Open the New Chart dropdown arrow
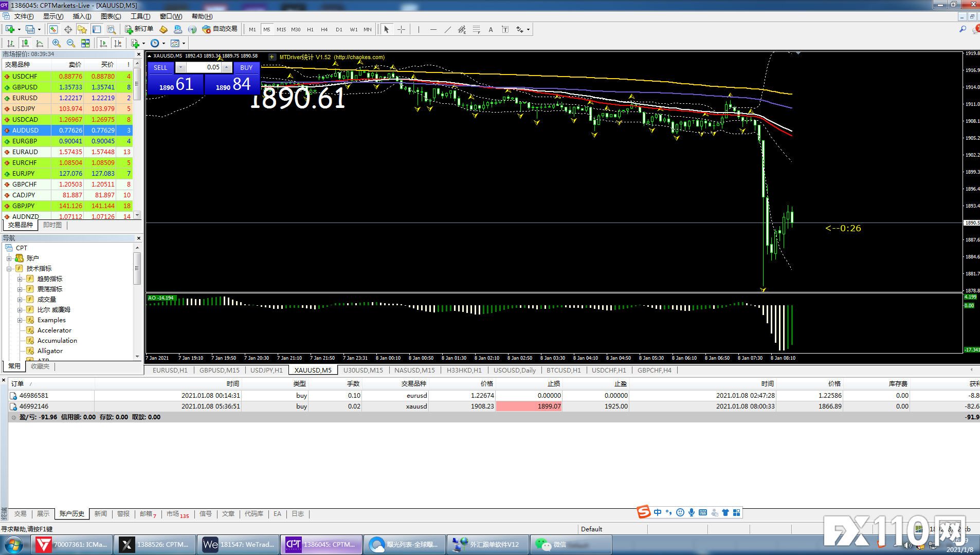The image size is (980, 555). point(19,29)
